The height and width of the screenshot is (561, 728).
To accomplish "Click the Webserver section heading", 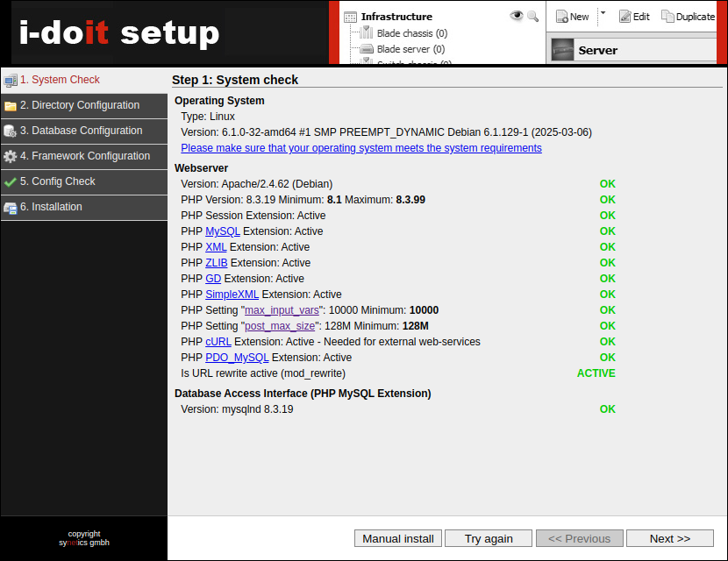I will [201, 168].
